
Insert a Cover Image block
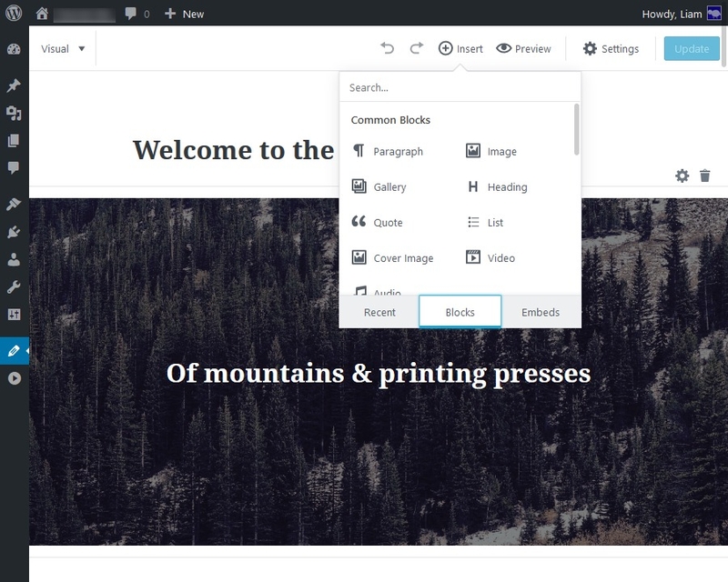[392, 257]
